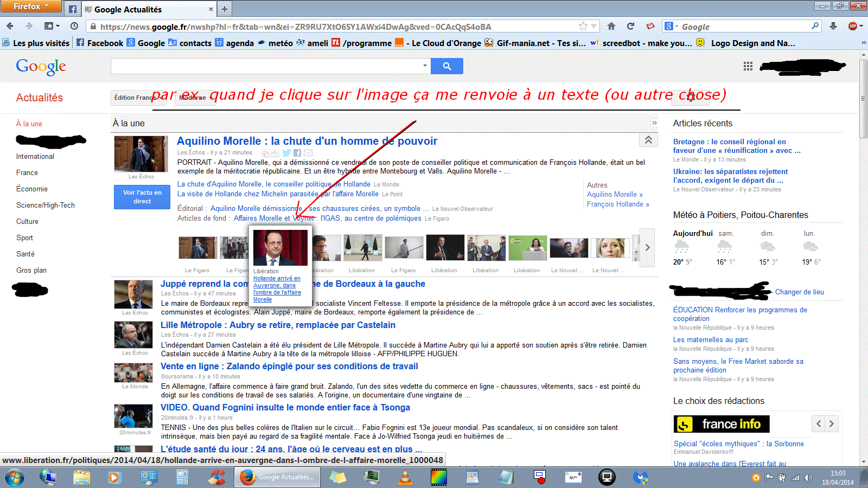Image resolution: width=868 pixels, height=488 pixels.
Task: Bookmark this page with the star icon
Action: pos(583,26)
